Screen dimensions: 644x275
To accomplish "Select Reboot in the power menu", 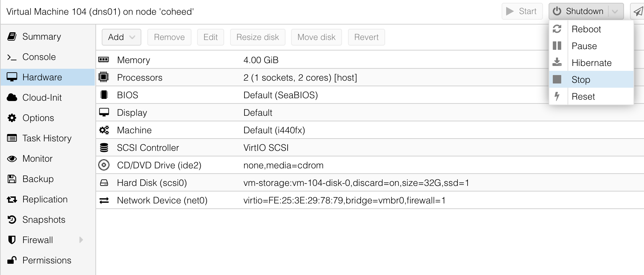I will 586,29.
